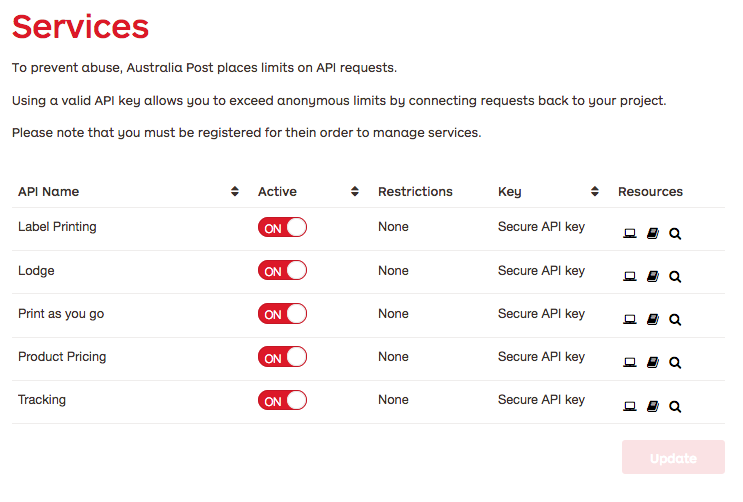
Task: Click magnifier icon for Product Pricing
Action: (x=675, y=363)
